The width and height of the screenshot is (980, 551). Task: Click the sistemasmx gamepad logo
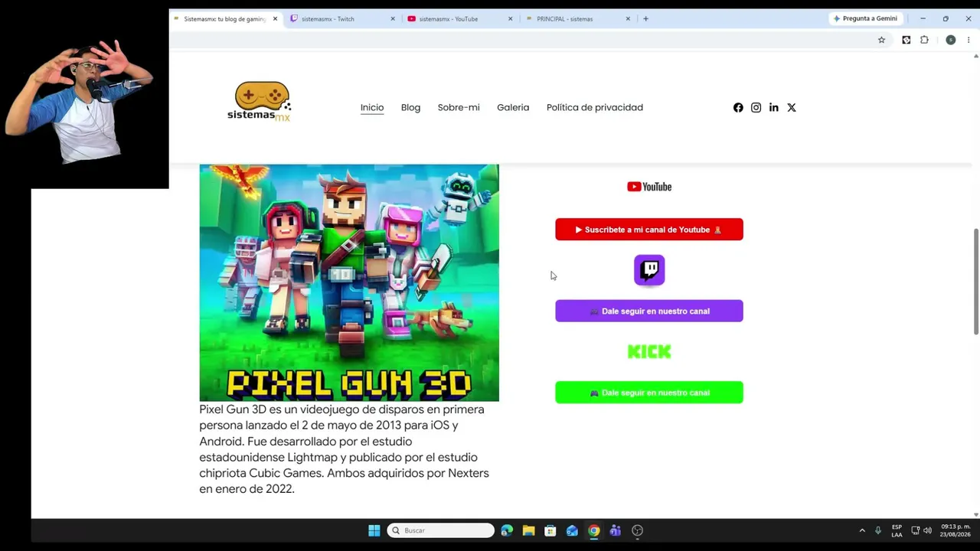coord(260,101)
